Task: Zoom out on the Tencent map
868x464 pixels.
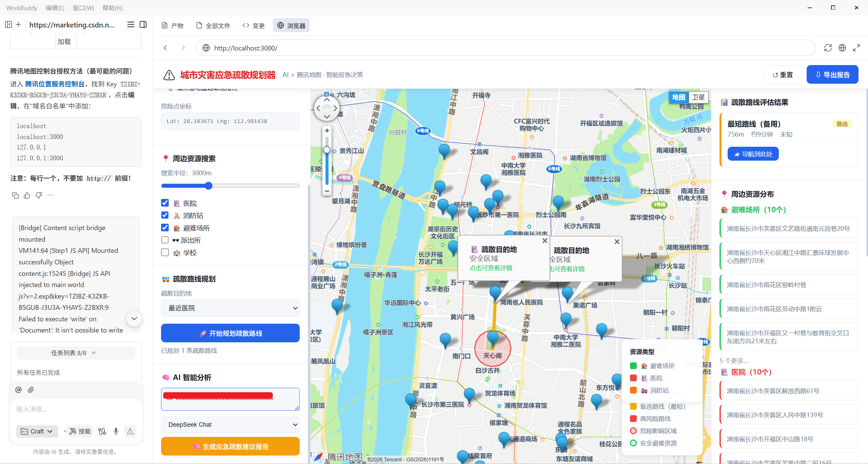Action: point(327,191)
